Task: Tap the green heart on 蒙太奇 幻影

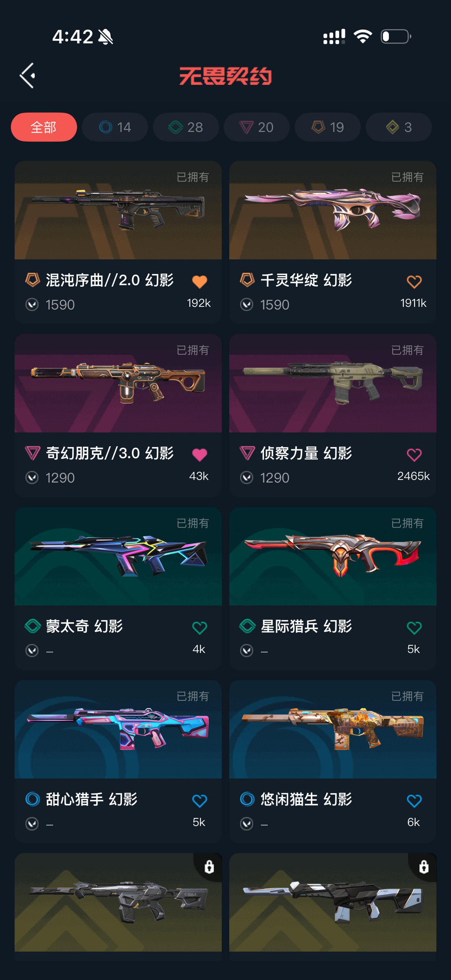Action: (x=200, y=628)
